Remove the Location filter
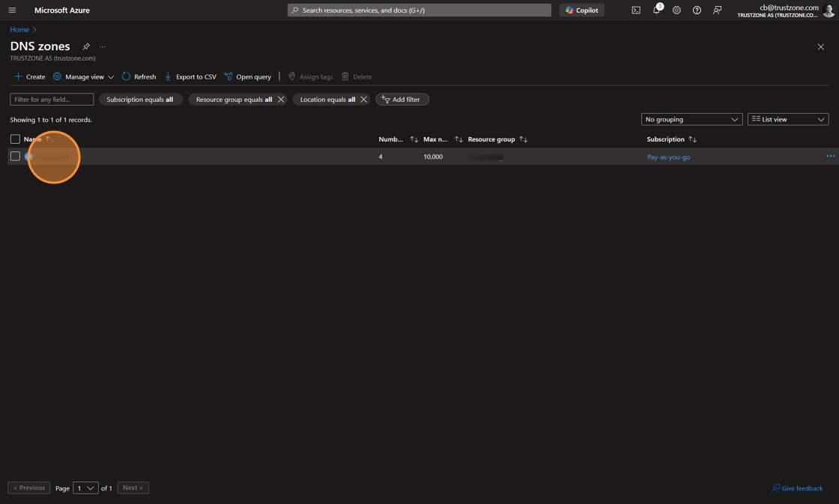 364,100
